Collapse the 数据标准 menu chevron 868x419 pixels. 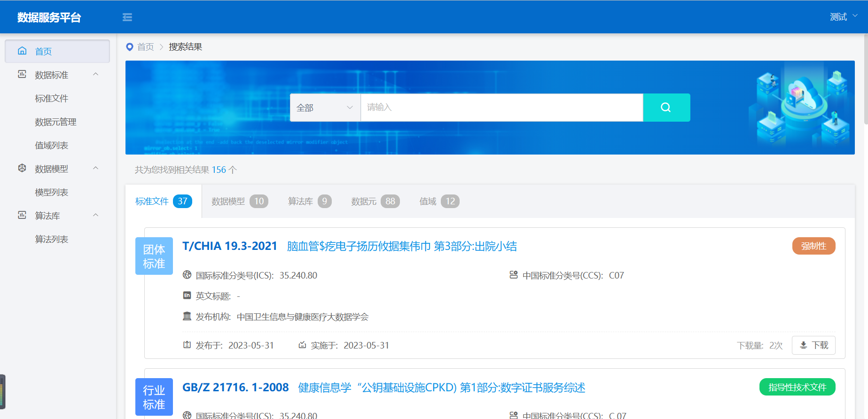click(96, 74)
